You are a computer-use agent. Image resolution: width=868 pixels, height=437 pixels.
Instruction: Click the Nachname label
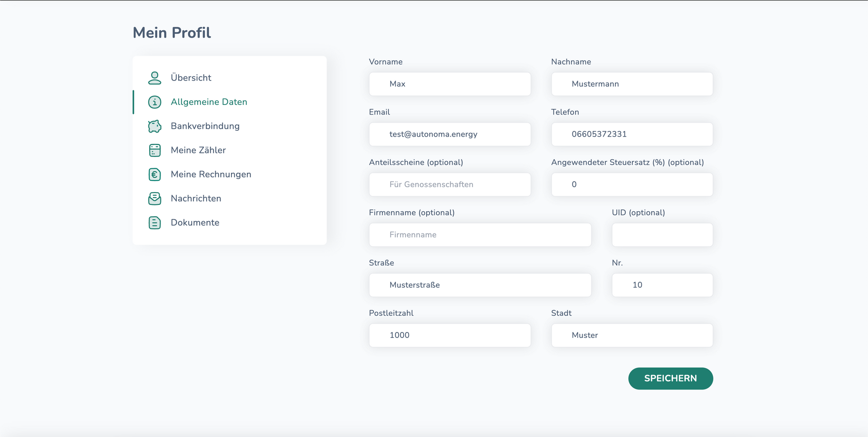571,62
